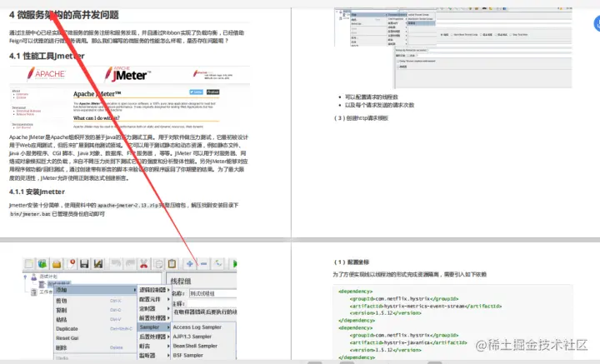Expand the 监听器 submenu
Image resolution: width=600 pixels, height=364 pixels.
point(154,355)
